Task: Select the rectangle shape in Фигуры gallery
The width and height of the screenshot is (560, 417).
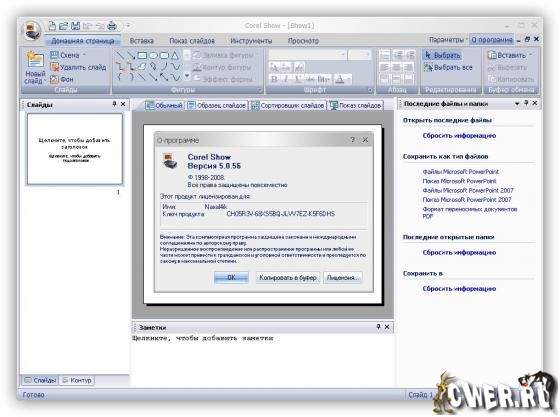Action: 142,55
